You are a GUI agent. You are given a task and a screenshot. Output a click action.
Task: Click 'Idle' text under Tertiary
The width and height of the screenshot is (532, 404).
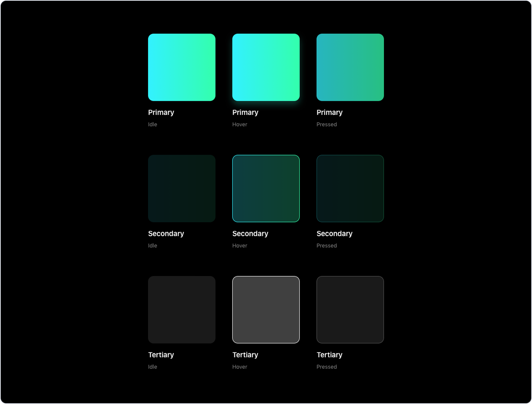point(153,367)
